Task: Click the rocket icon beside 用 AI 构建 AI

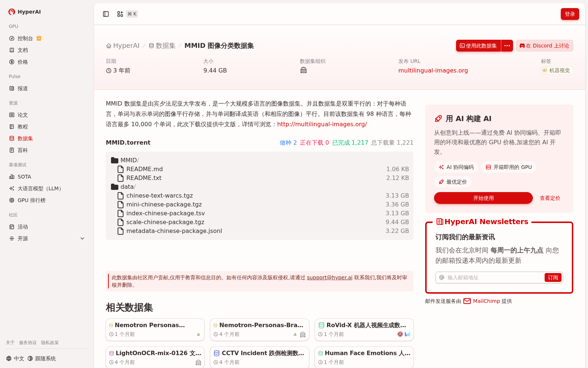Action: tap(438, 118)
